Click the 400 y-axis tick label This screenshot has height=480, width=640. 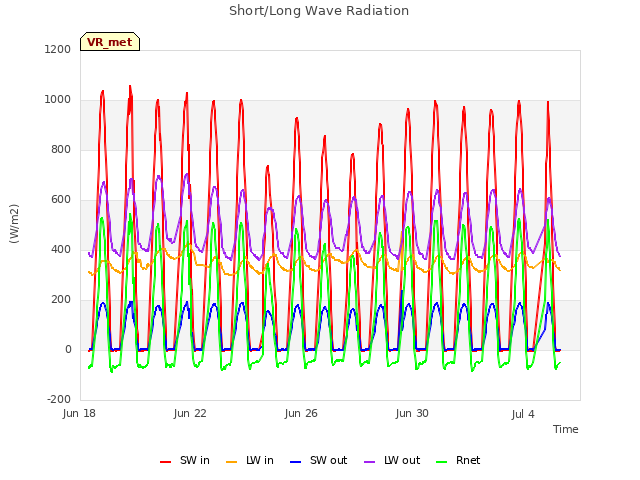pyautogui.click(x=61, y=249)
